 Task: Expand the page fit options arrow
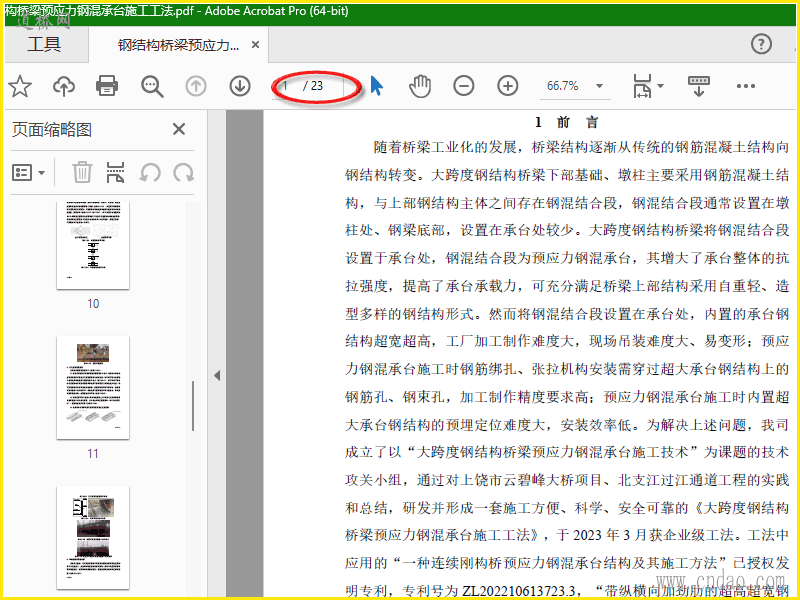tap(660, 86)
